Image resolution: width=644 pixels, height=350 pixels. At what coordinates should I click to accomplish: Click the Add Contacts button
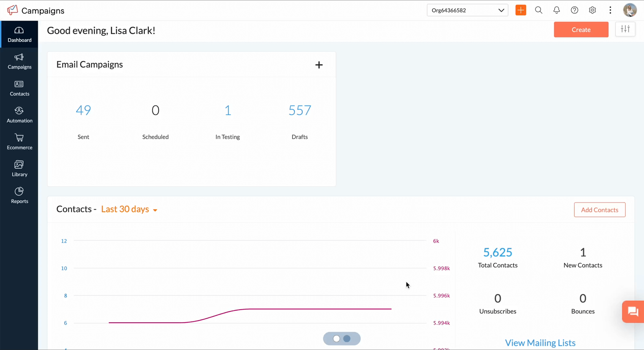click(599, 210)
